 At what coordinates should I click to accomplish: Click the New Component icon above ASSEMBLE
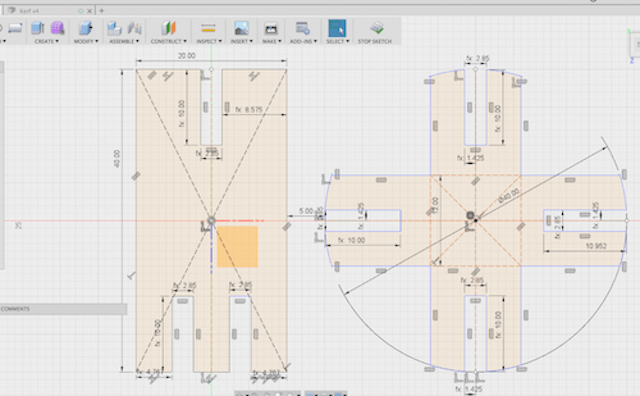click(114, 28)
